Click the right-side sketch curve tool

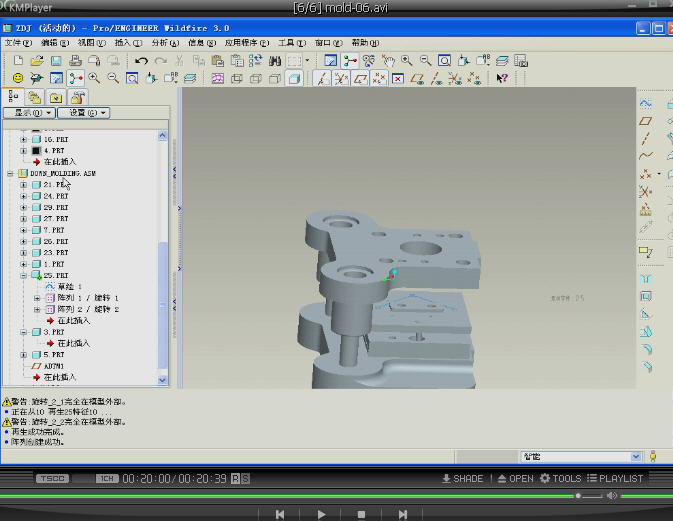pos(646,103)
